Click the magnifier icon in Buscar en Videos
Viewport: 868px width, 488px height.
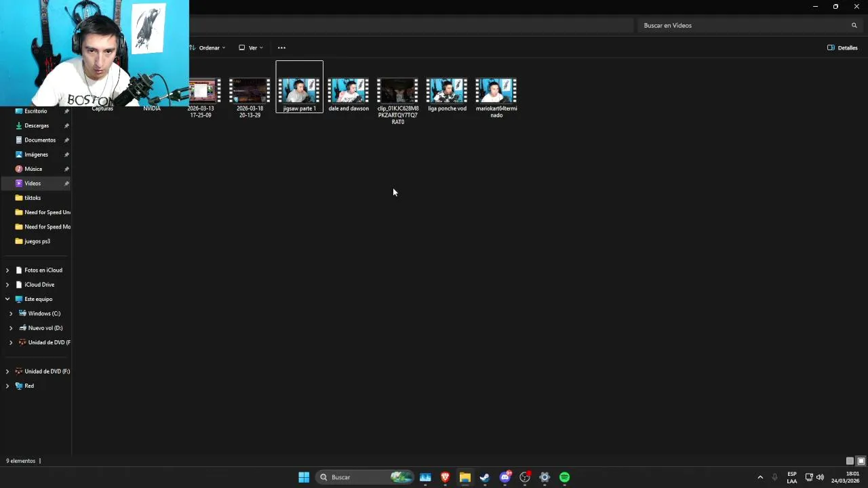(854, 25)
